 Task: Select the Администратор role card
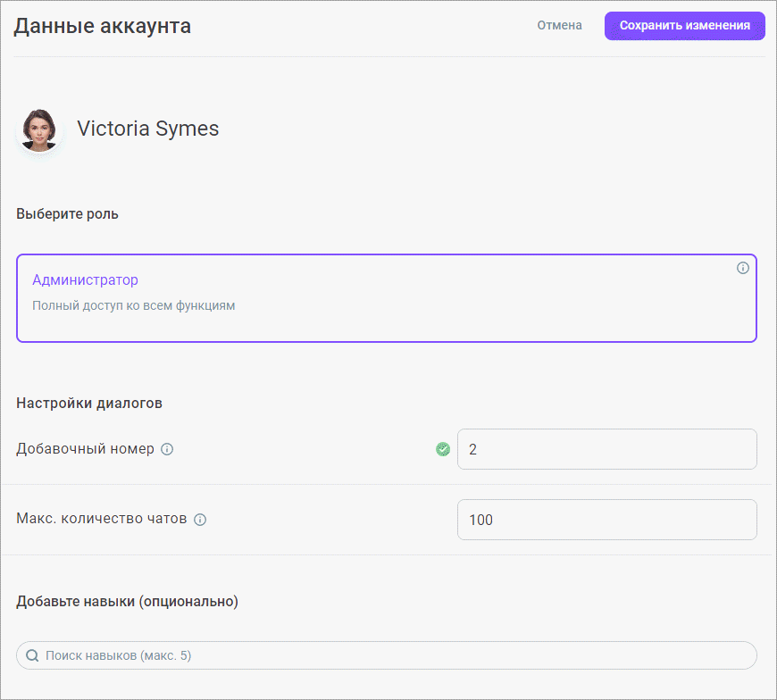[x=387, y=298]
